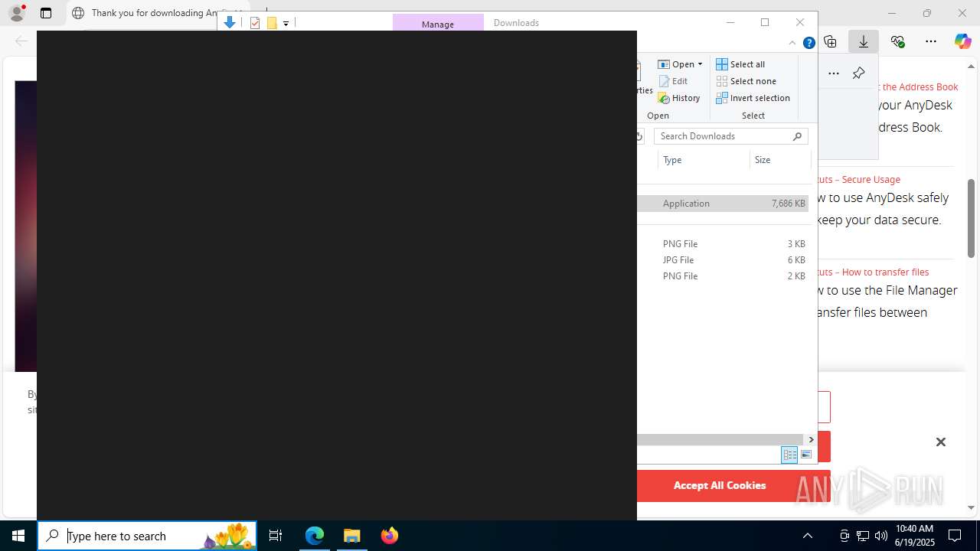Open Microsoft Edge from the taskbar
Image resolution: width=980 pixels, height=551 pixels.
(315, 536)
